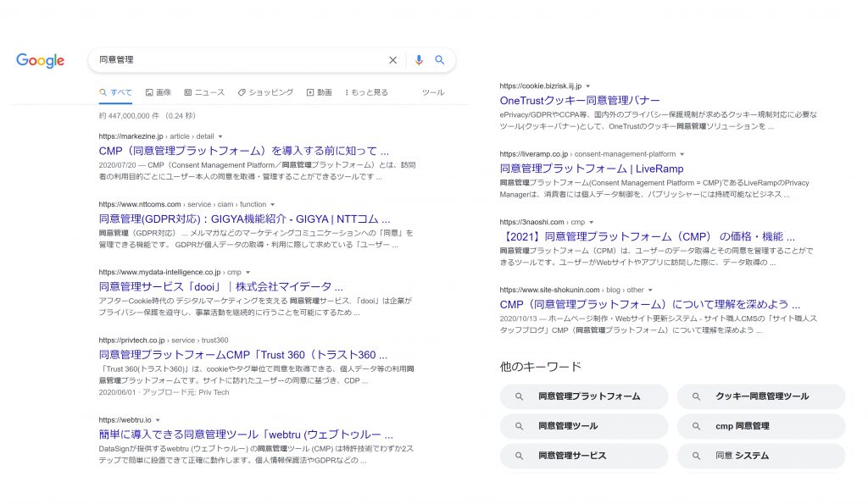This screenshot has width=868, height=504.
Task: Open 同意管理サービス「dooi」 result link
Action: click(220, 286)
